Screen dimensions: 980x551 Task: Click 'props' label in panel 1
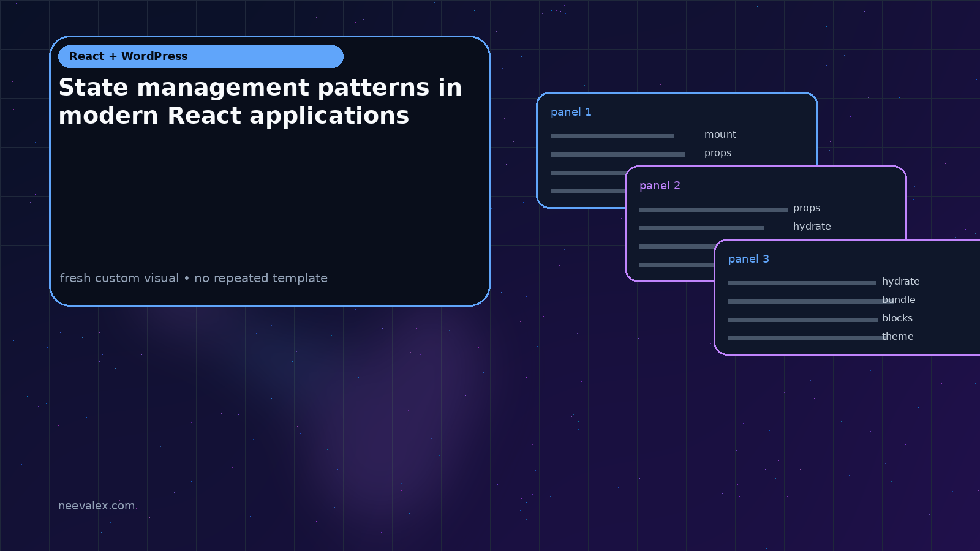tap(718, 153)
